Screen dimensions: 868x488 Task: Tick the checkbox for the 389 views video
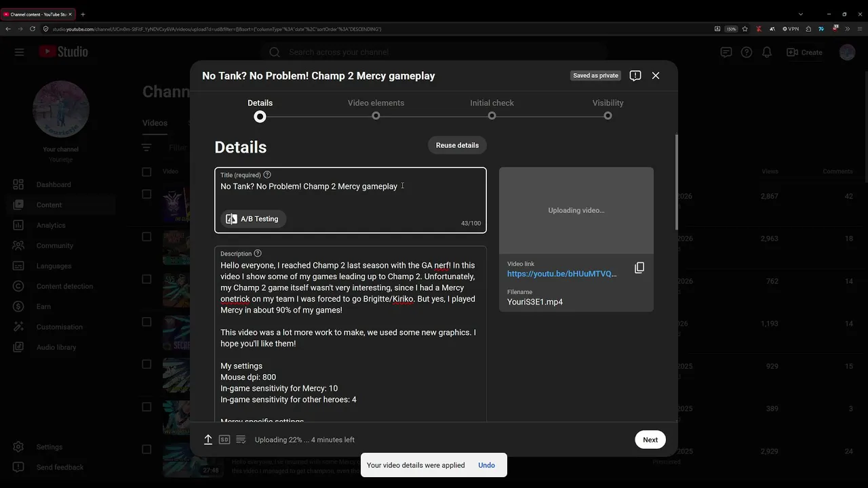(x=146, y=407)
